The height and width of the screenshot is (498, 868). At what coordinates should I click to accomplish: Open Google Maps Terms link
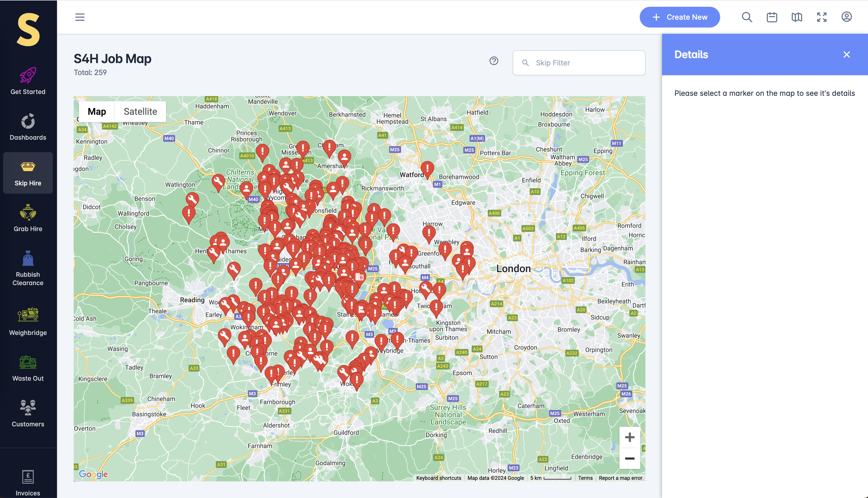click(585, 478)
